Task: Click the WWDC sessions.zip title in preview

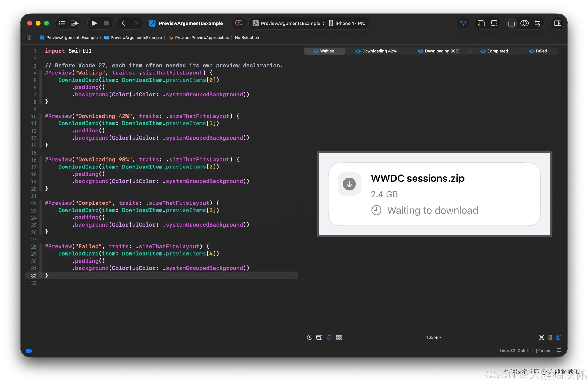Action: tap(417, 179)
